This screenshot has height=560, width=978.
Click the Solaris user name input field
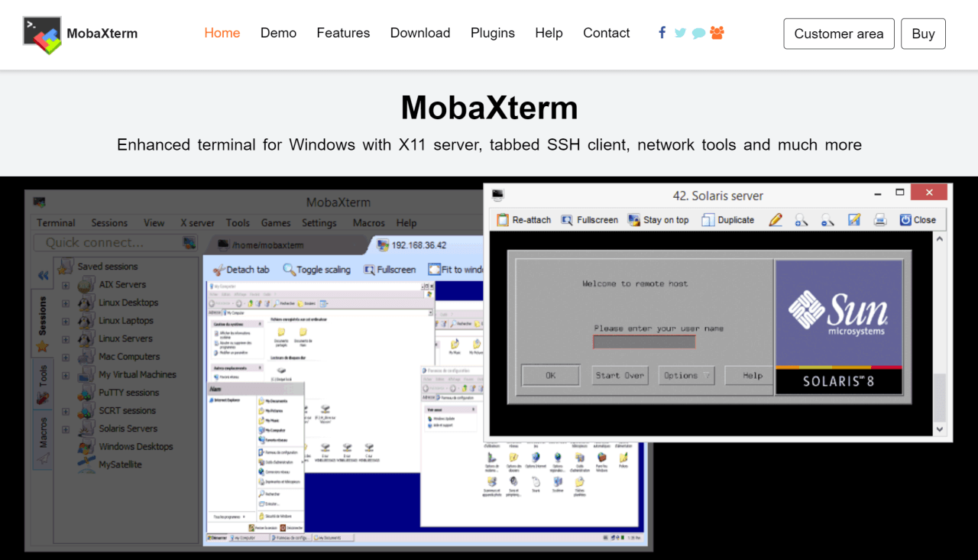coord(644,342)
